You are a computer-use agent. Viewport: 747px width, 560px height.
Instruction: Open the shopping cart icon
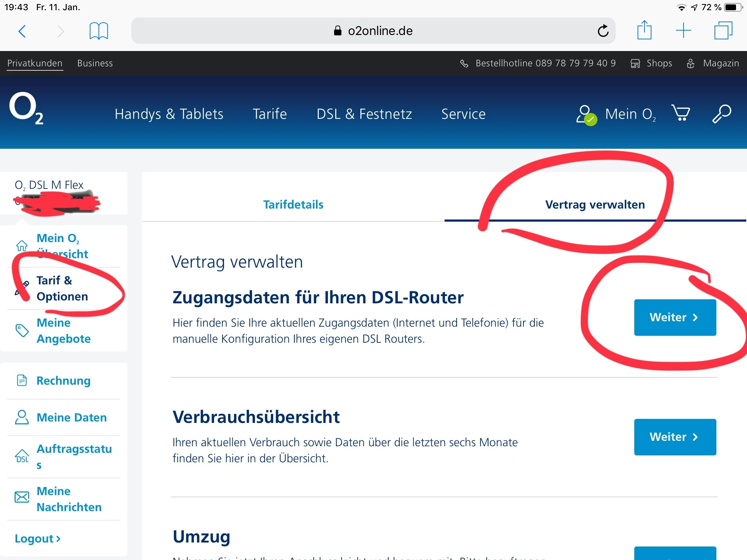[x=681, y=113]
